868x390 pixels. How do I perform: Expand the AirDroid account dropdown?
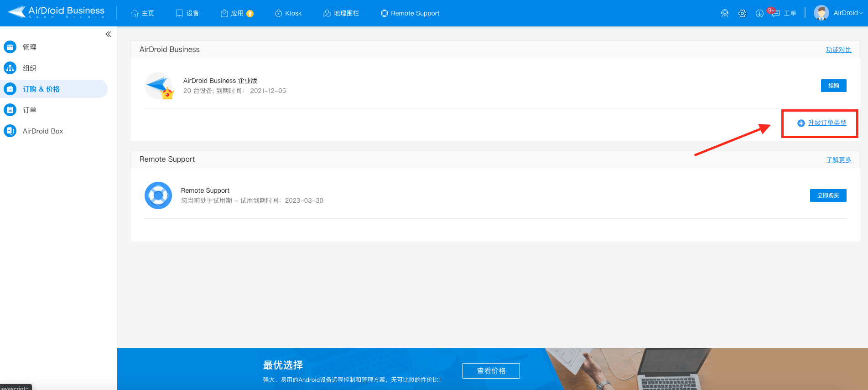848,13
